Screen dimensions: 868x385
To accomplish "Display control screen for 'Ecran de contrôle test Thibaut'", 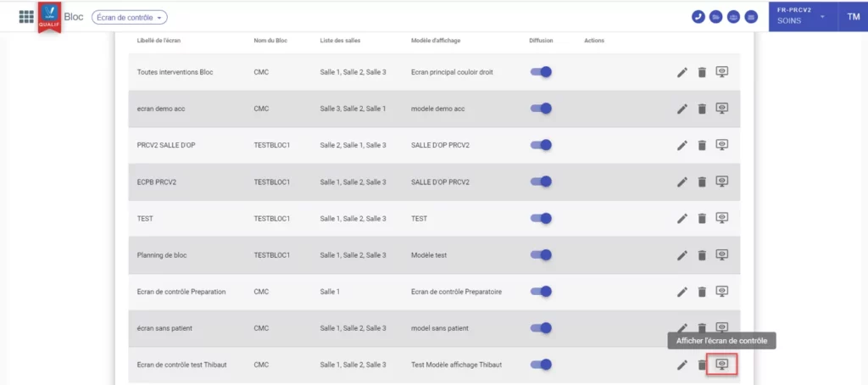I will click(x=721, y=365).
